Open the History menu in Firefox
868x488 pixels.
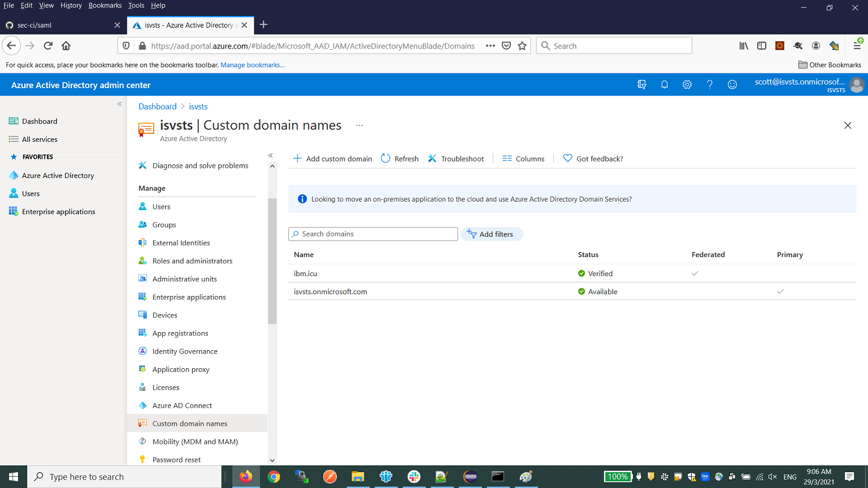pos(71,5)
